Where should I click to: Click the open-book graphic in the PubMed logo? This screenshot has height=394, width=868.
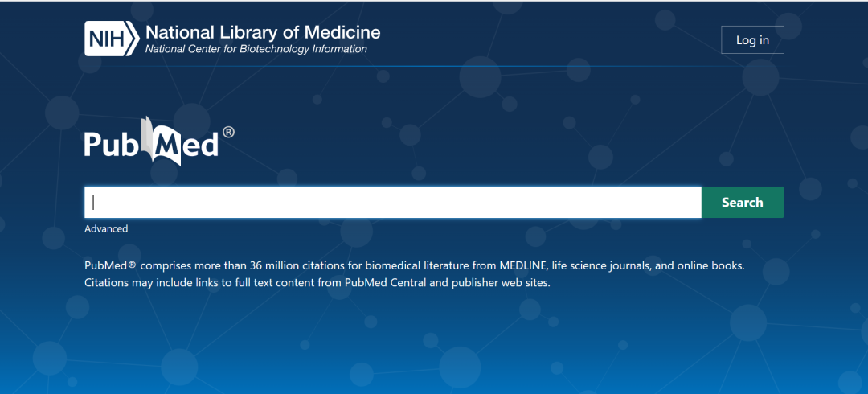[x=161, y=141]
